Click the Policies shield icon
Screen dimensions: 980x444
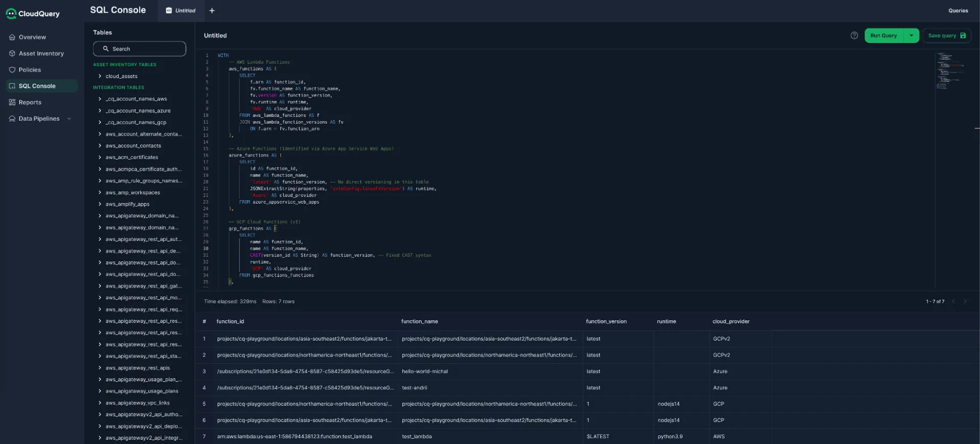pos(12,70)
